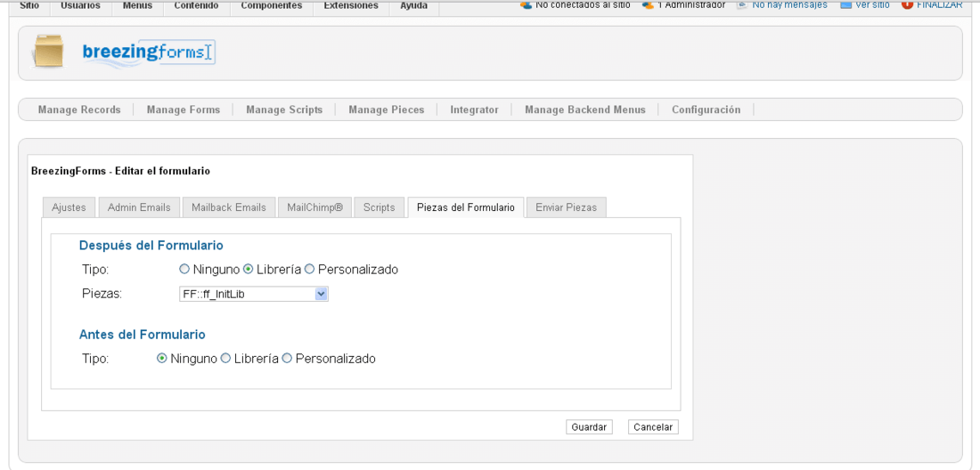Open the Ayuda menu
The image size is (980, 470).
[413, 5]
